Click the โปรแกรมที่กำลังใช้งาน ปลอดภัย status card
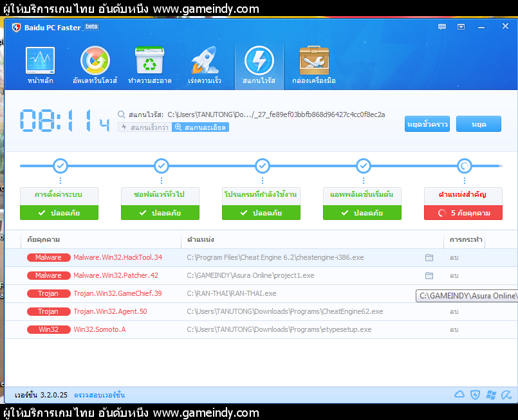The width and height of the screenshot is (518, 420). 261,204
